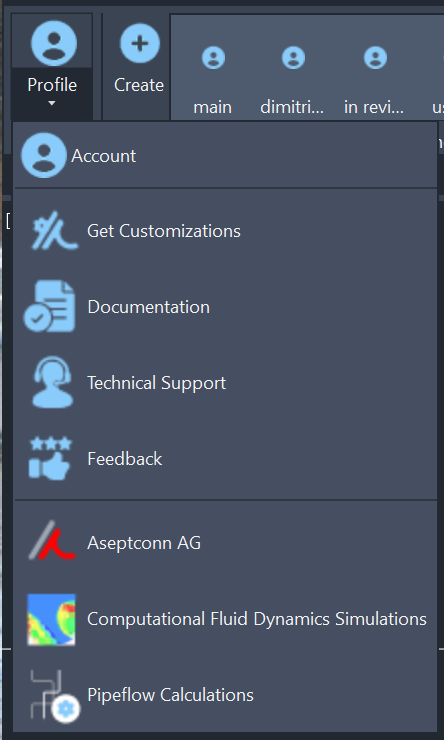Open the Account menu entry
This screenshot has width=444, height=740.
pos(225,156)
